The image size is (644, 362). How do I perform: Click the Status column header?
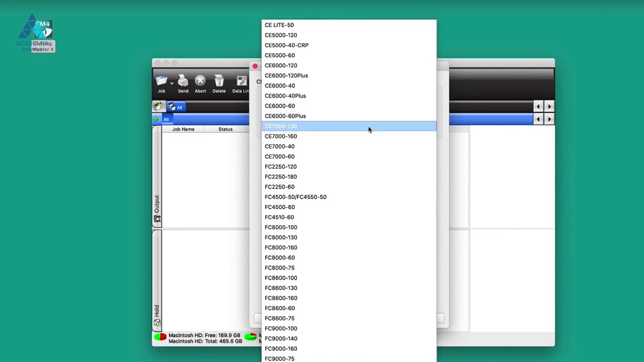pos(225,129)
